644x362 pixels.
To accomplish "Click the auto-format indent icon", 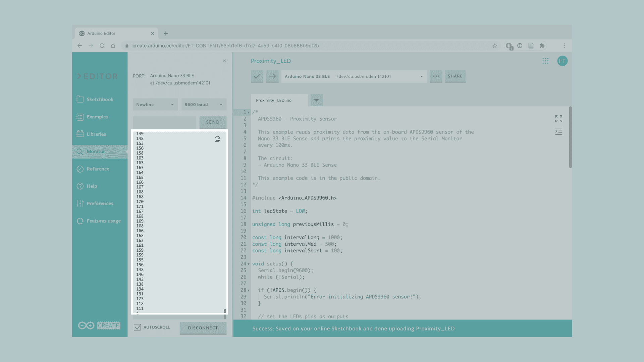I will 558,131.
